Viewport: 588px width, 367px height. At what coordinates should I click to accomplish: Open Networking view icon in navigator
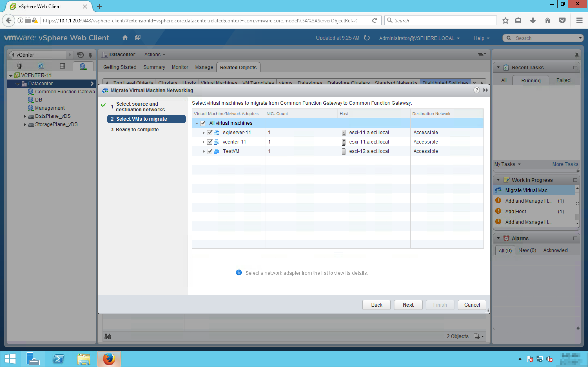[83, 66]
